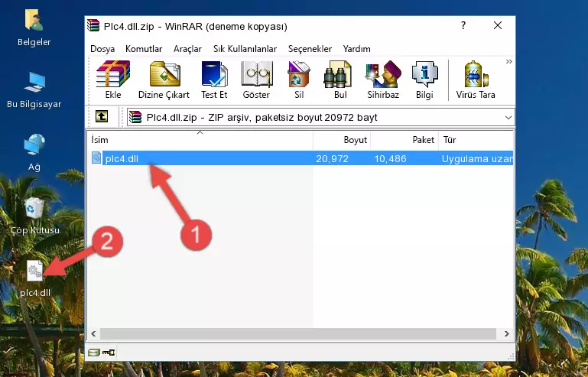
Task: Click the Virüs Tara scan icon
Action: click(476, 80)
